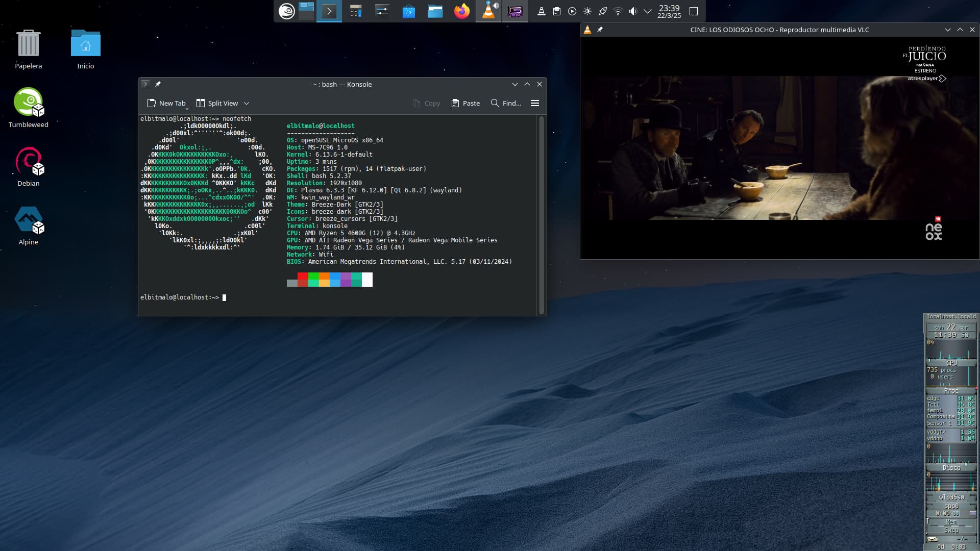Toggle the pin on Konsole window
This screenshot has height=551, width=980.
(x=158, y=84)
